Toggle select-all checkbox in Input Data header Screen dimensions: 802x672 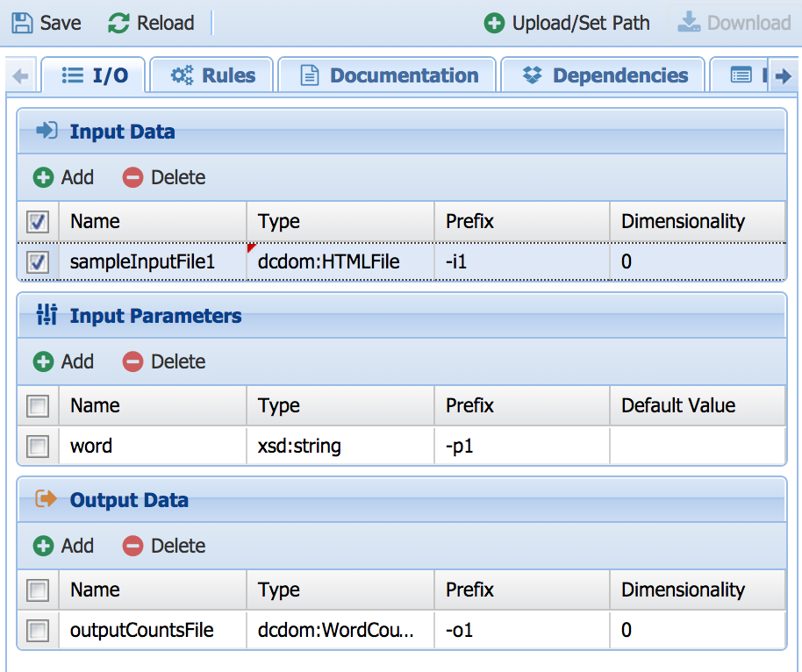(x=38, y=222)
